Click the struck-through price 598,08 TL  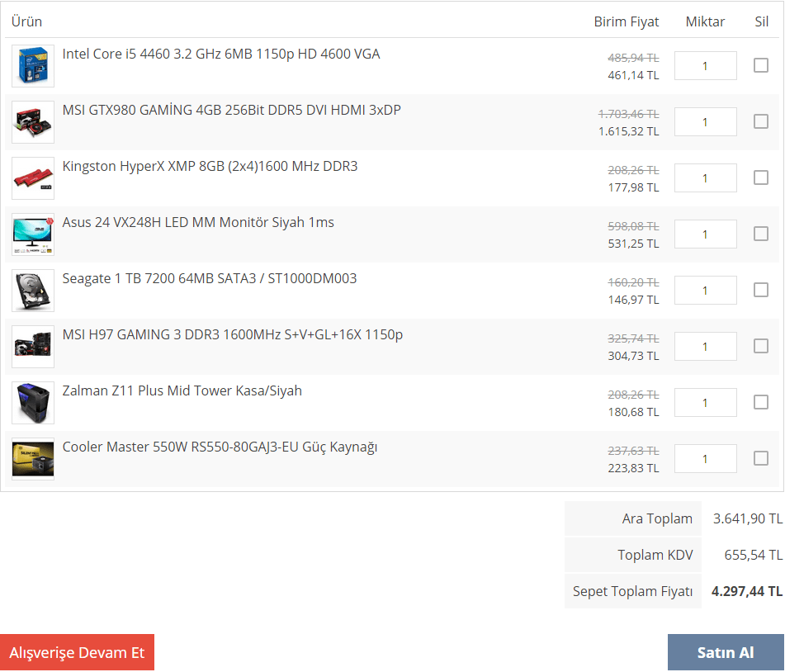(633, 226)
